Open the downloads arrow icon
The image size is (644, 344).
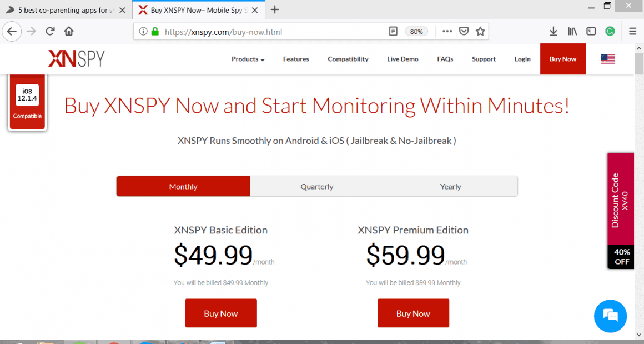point(554,31)
